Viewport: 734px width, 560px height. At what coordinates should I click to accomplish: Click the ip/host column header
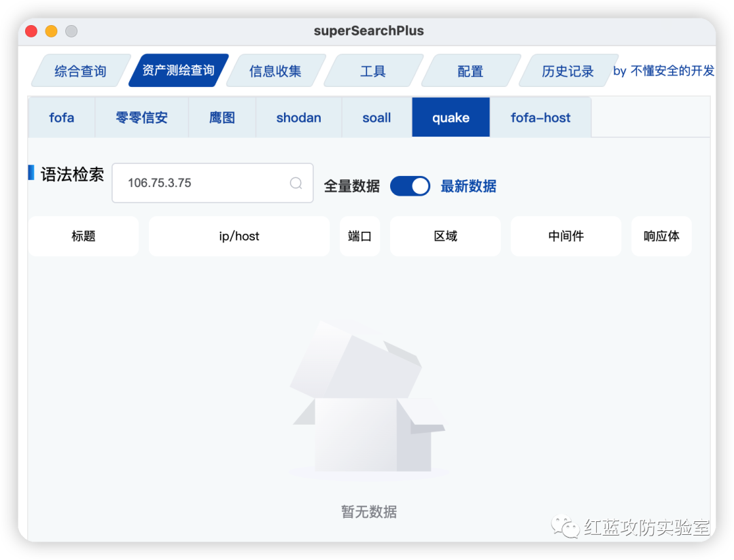239,236
